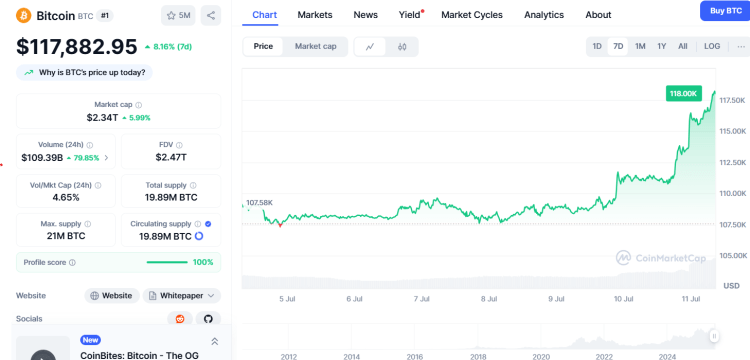Switch to line chart icon
Viewport: 750px width, 360px height.
pyautogui.click(x=370, y=46)
